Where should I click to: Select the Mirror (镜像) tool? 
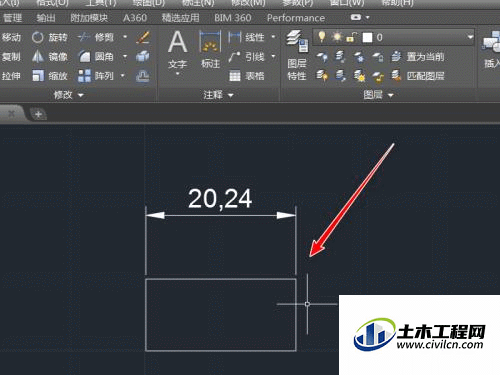click(x=50, y=57)
